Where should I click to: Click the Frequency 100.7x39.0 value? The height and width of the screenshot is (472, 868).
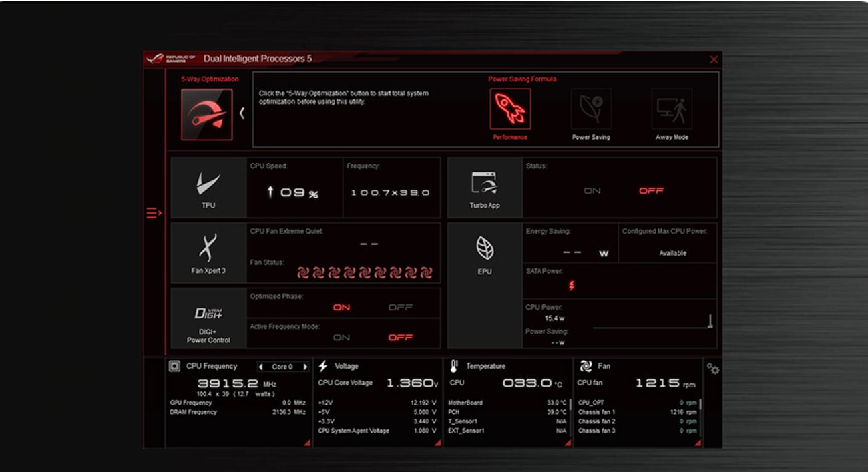pos(390,192)
